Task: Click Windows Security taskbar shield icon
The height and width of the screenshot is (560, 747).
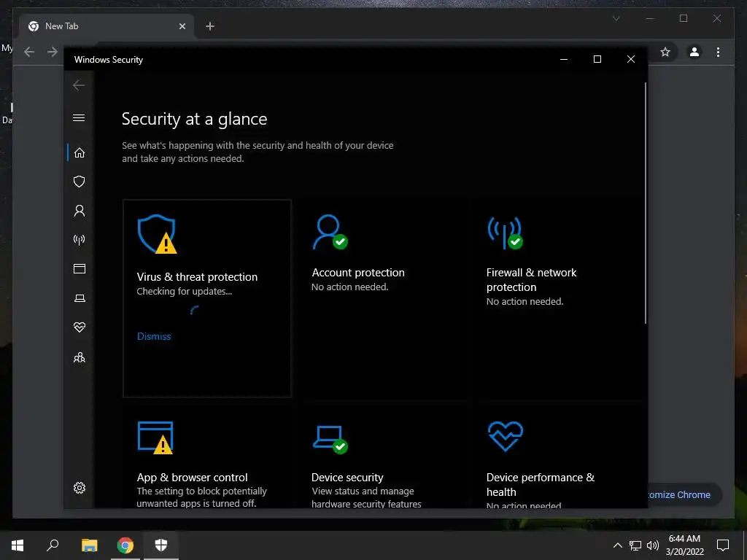Action: pyautogui.click(x=161, y=545)
